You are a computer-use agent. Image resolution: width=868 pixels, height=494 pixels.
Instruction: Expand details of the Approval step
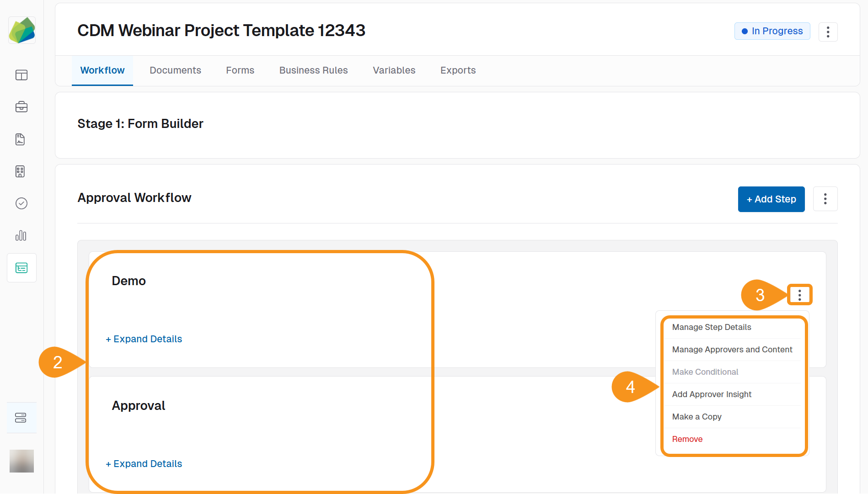click(144, 463)
